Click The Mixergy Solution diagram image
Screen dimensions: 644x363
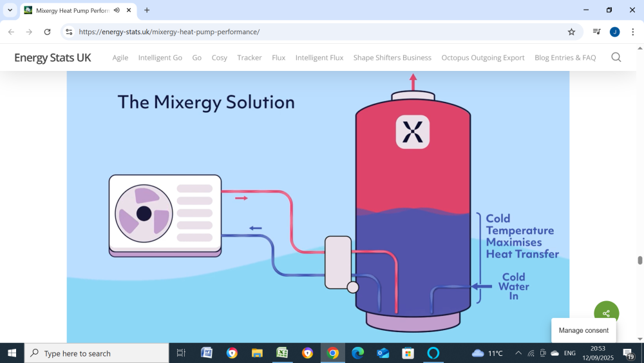pos(318,206)
